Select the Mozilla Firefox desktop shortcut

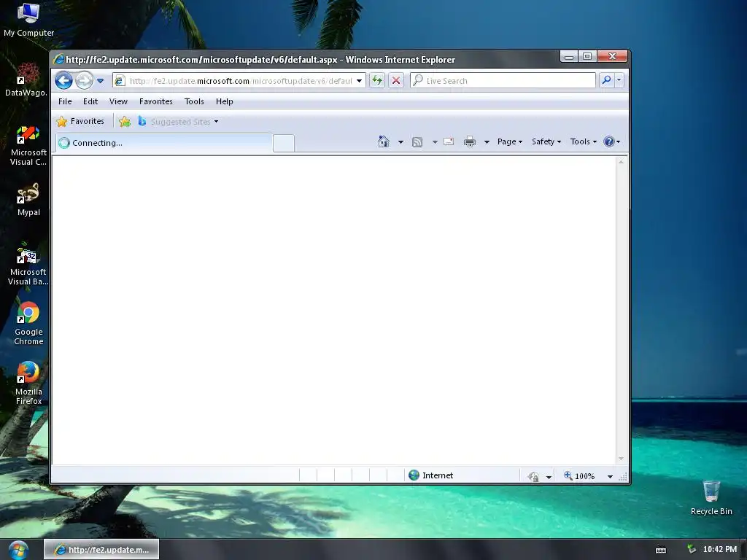point(28,384)
